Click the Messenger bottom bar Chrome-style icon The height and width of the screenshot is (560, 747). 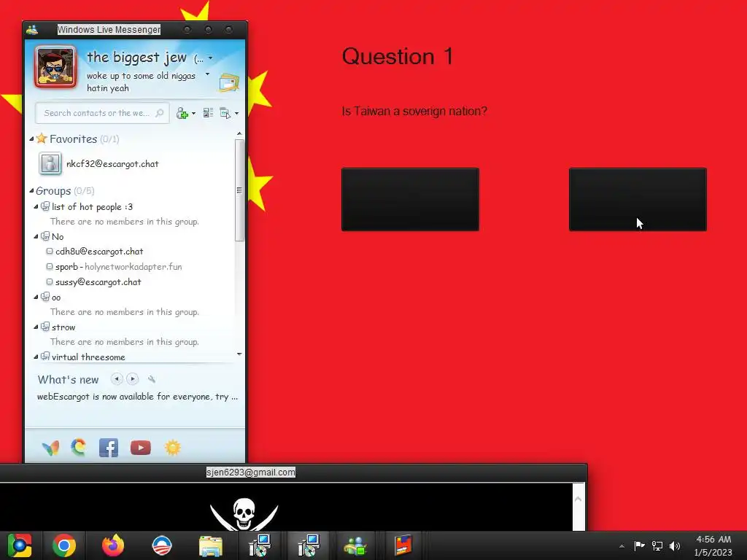tap(79, 448)
